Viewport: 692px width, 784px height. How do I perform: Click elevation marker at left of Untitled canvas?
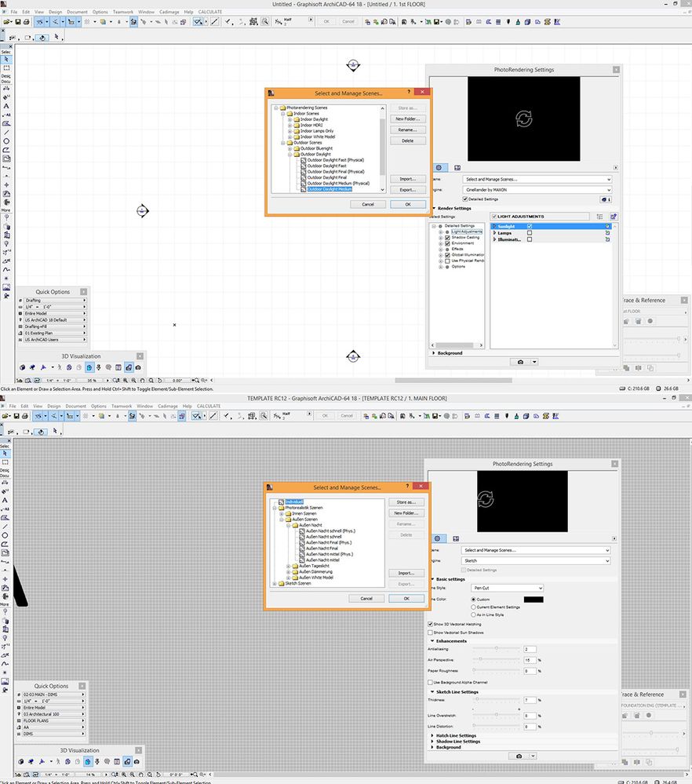[x=143, y=211]
